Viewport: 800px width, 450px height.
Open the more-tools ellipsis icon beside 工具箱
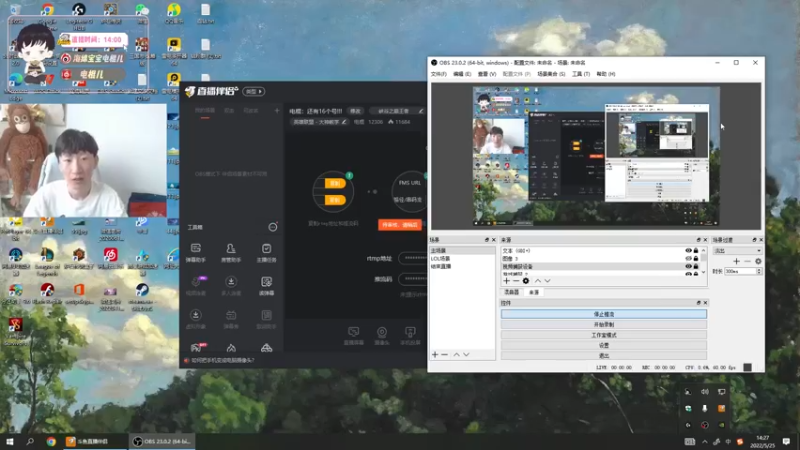click(x=273, y=227)
